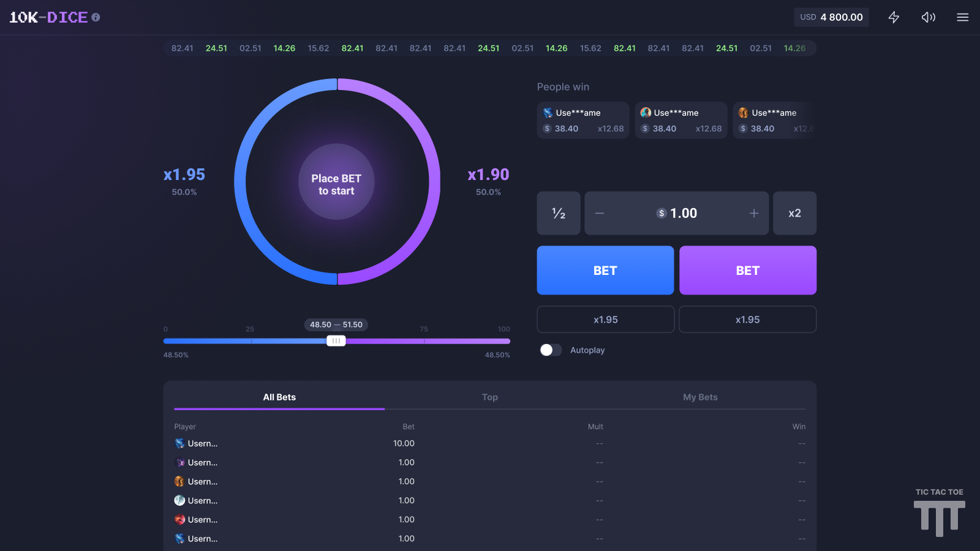The height and width of the screenshot is (551, 980).
Task: Mute the game sound
Action: point(928,17)
